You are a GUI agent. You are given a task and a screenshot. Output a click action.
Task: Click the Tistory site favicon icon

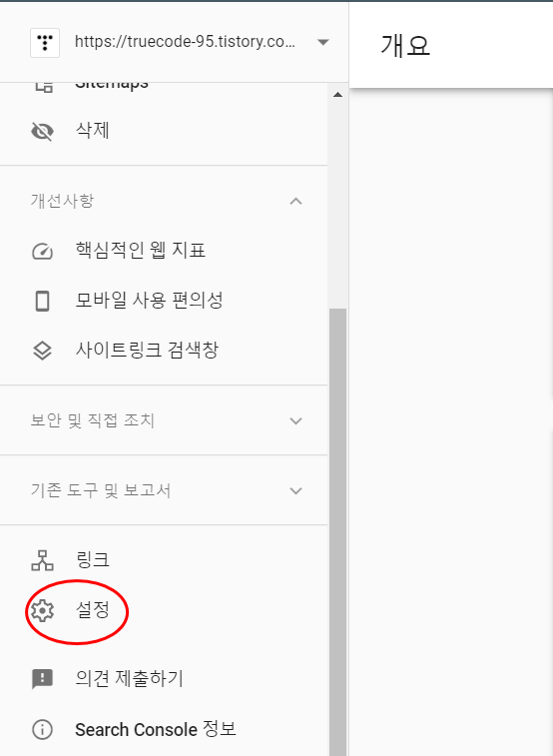45,43
